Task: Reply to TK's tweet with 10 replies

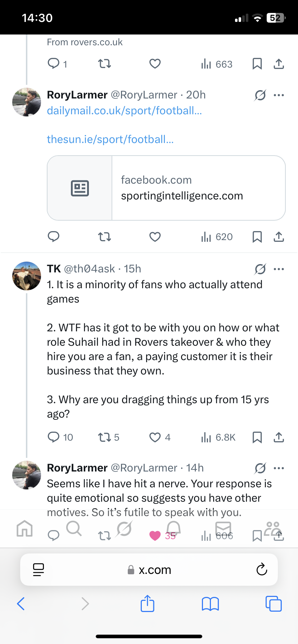Action: click(54, 437)
